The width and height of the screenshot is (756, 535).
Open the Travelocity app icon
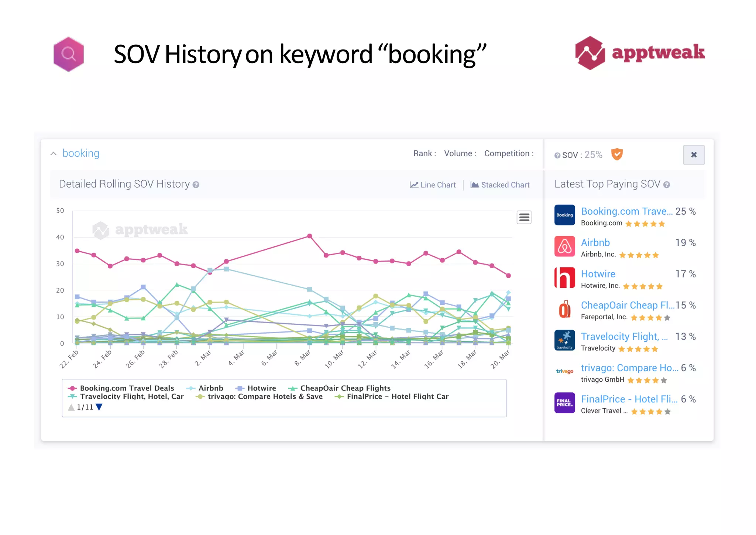564,340
